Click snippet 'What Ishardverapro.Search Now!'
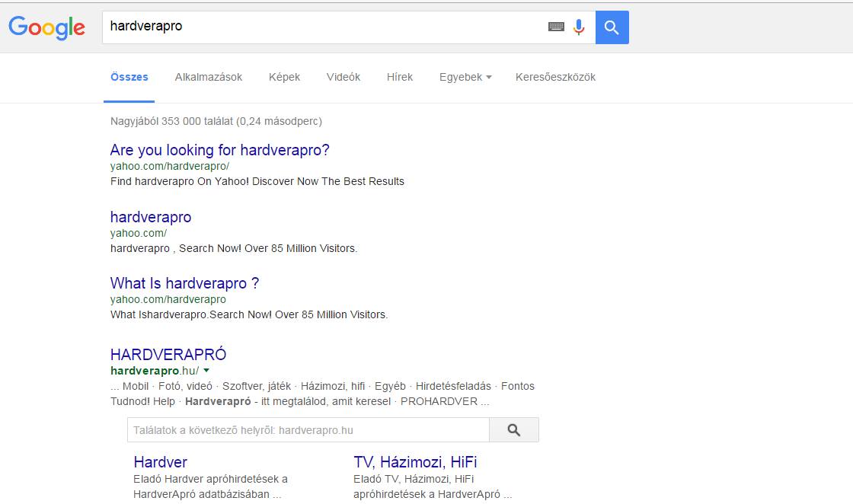This screenshot has width=853, height=504. tap(191, 314)
